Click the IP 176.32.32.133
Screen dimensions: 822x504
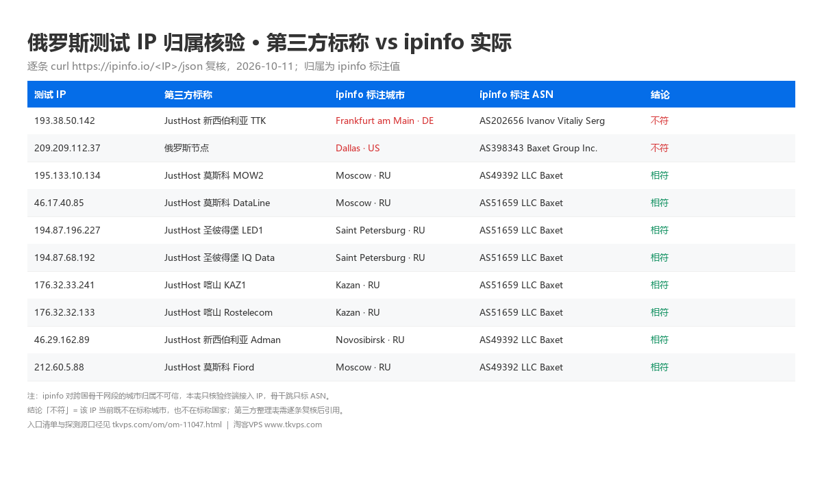(x=64, y=312)
